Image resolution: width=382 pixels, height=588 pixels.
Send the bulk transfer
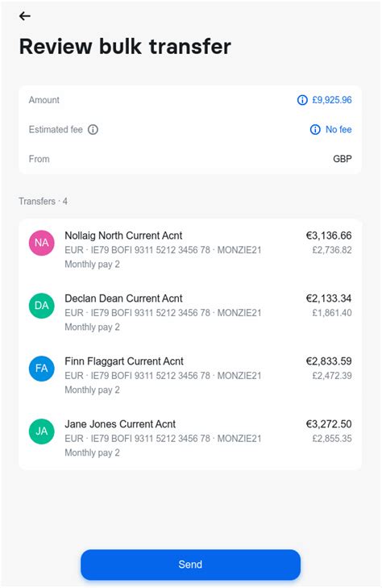tap(190, 565)
